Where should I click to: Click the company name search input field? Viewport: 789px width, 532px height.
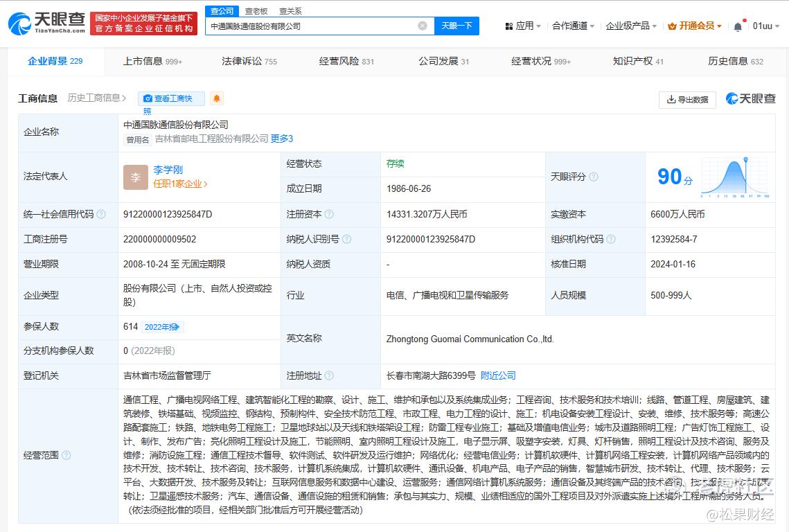[x=312, y=26]
